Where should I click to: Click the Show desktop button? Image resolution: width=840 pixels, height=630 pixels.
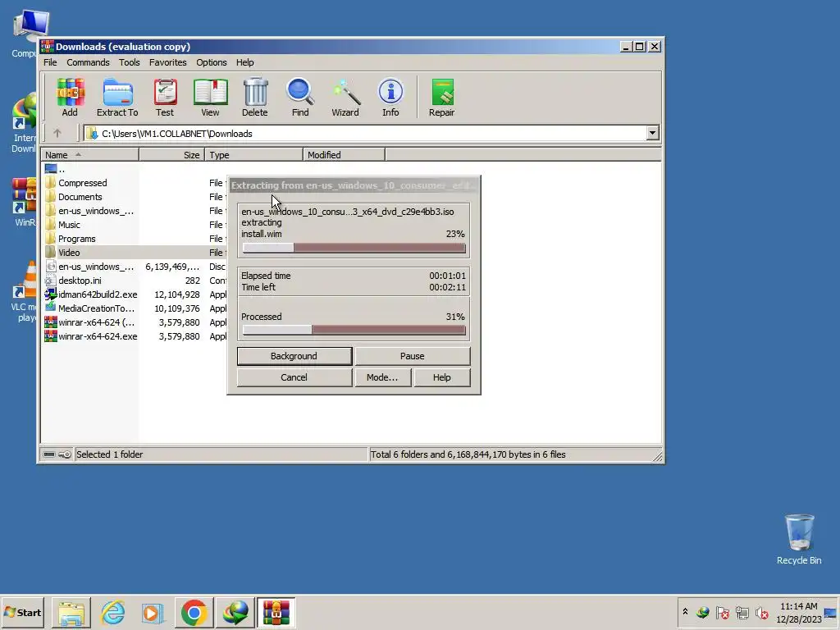[832, 612]
